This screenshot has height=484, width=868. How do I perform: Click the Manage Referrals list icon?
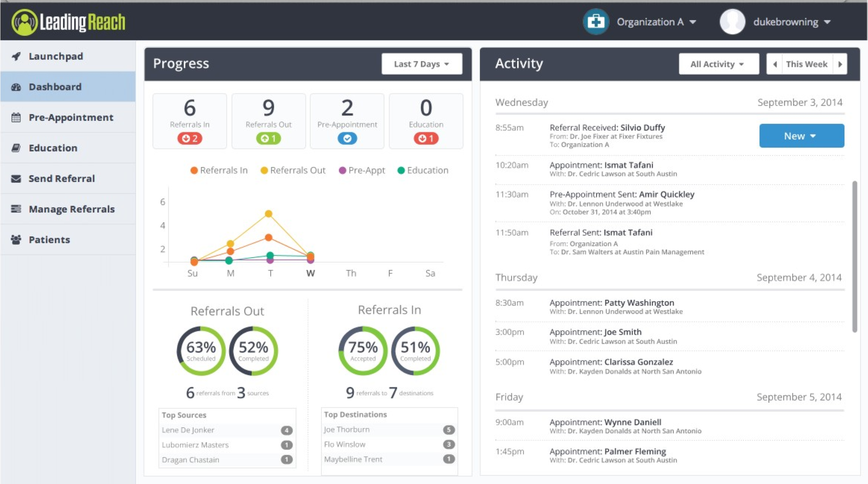[16, 209]
